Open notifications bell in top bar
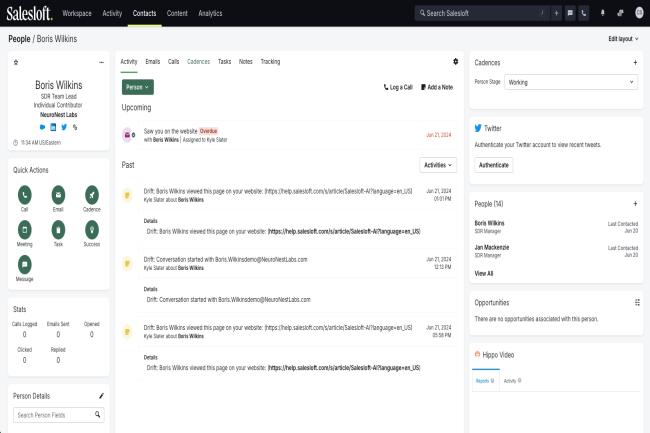The height and width of the screenshot is (433, 650). (602, 13)
